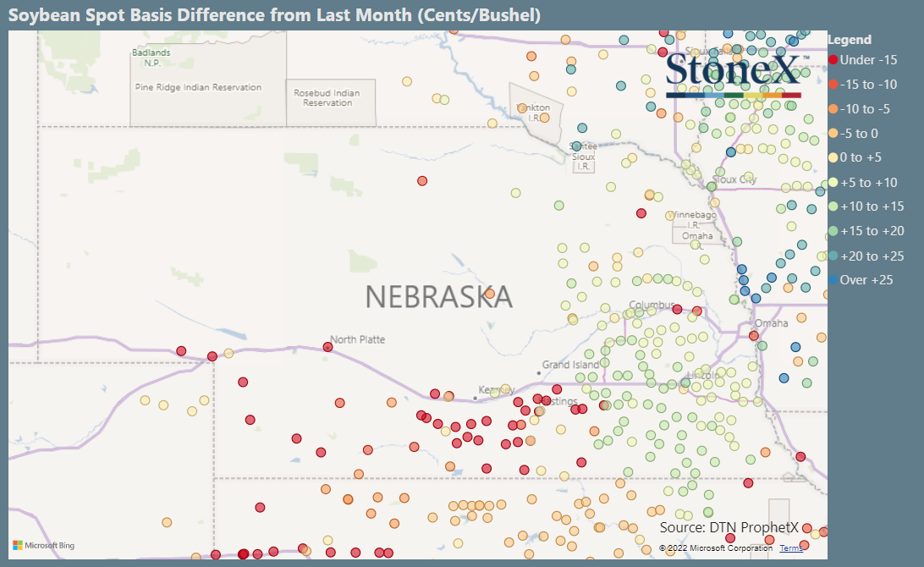Image resolution: width=924 pixels, height=567 pixels.
Task: Click the Badlands N.P. label
Action: pyautogui.click(x=151, y=58)
